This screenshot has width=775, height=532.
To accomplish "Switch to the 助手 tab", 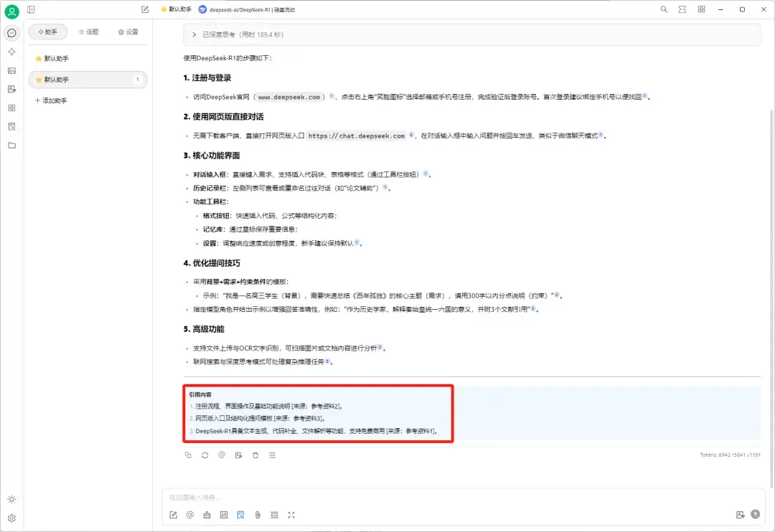I will point(47,32).
